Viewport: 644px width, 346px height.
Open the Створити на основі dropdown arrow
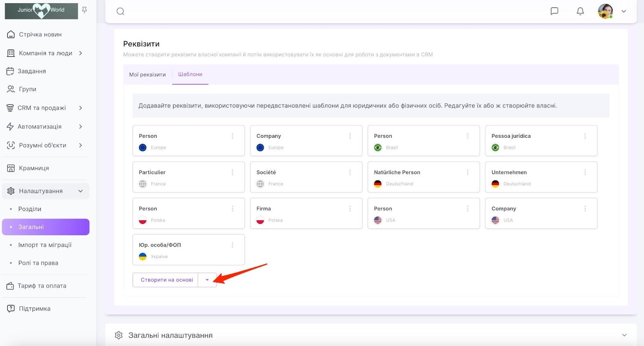coord(207,280)
